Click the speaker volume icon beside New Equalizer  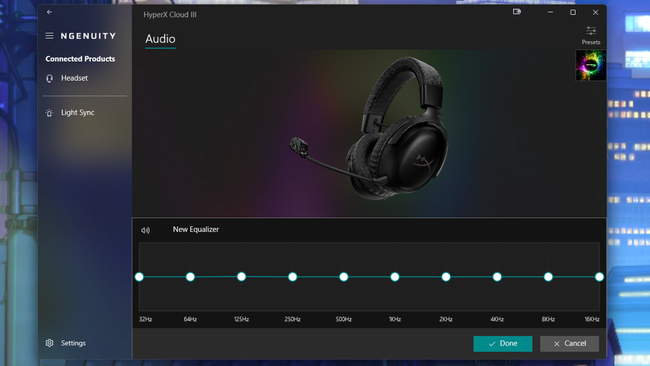coord(145,230)
